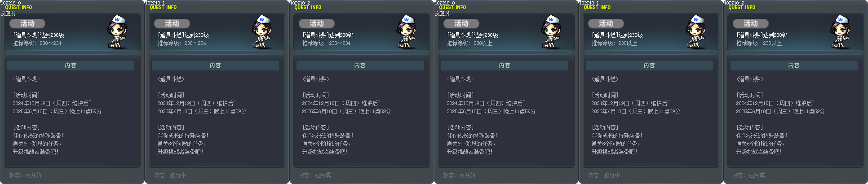Click 状态: 进行中 in 230~234 panel
Viewport: 868px width, 184px height.
(x=170, y=175)
